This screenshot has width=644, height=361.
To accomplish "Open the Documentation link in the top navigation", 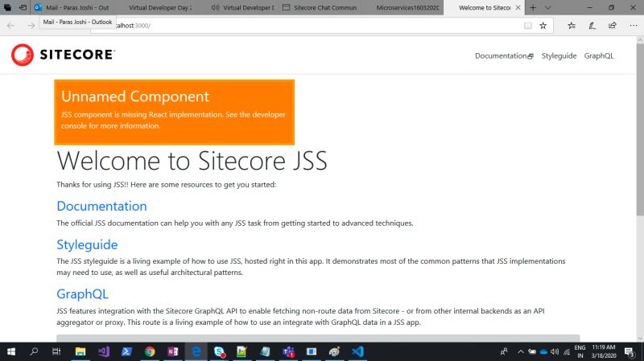I will pos(504,55).
